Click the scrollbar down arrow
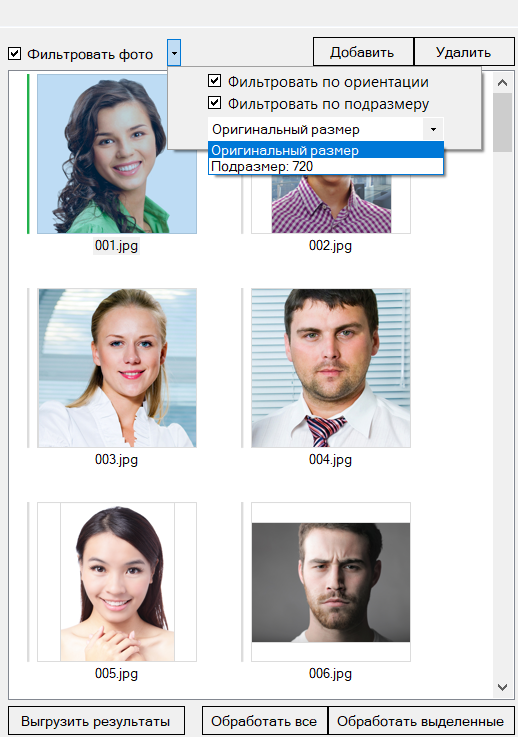The width and height of the screenshot is (518, 737). pyautogui.click(x=502, y=687)
